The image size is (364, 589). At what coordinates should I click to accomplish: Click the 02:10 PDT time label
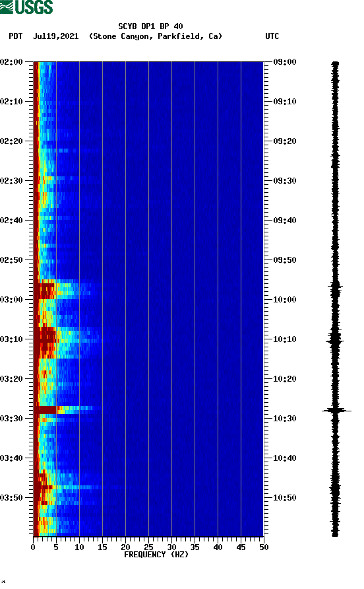click(x=11, y=102)
